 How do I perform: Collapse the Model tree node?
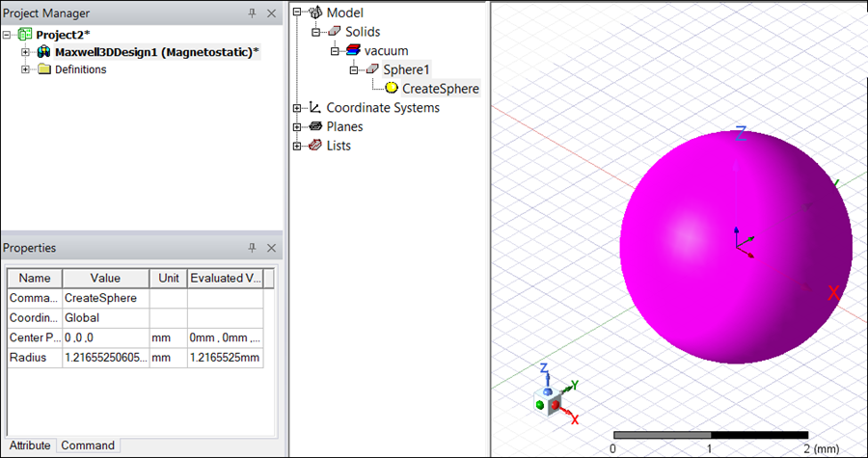click(297, 12)
